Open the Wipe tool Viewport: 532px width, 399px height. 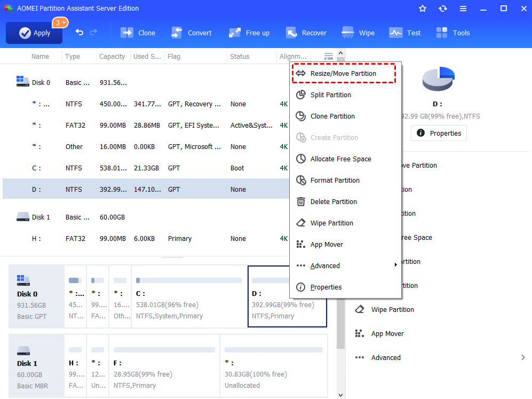click(x=358, y=33)
